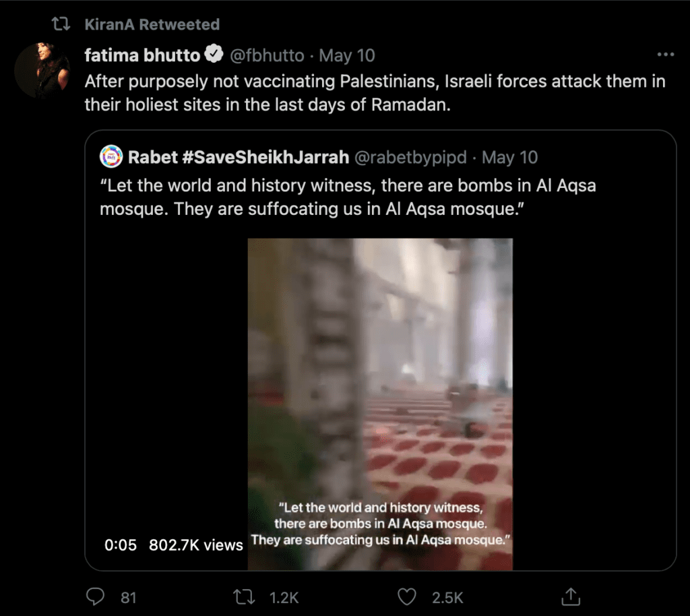Viewport: 690px width, 616px height.
Task: Open Rabet #SaveSheikhJarrah account name
Action: [x=239, y=157]
